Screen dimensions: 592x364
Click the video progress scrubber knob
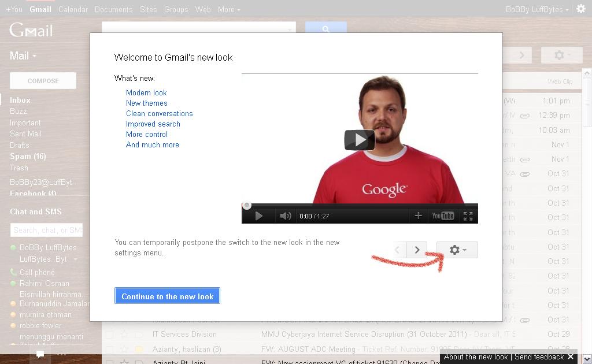246,206
